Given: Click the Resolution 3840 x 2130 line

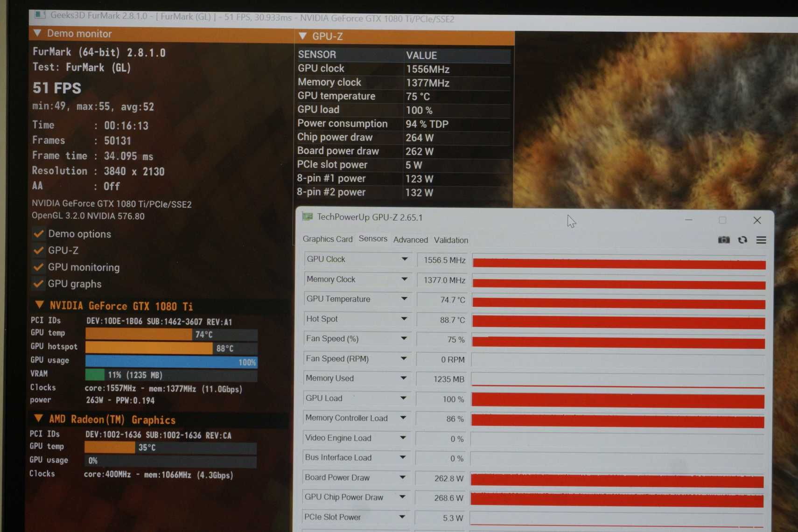Looking at the screenshot, I should (98, 171).
